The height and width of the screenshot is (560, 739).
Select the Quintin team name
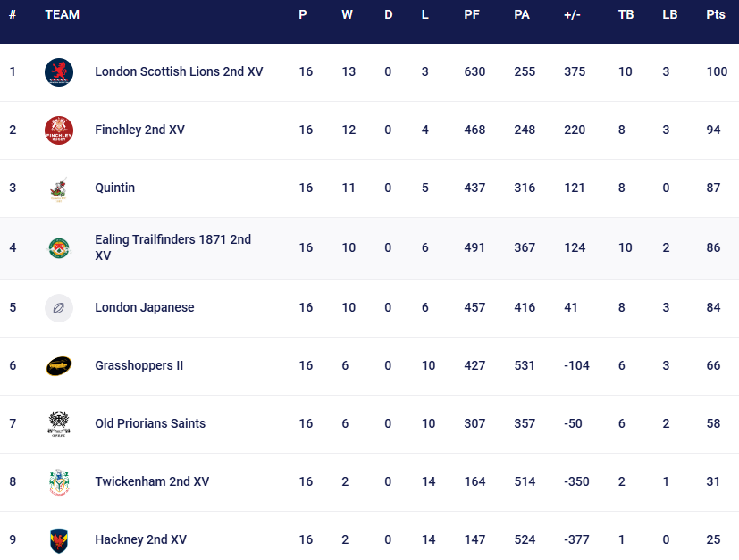point(115,188)
